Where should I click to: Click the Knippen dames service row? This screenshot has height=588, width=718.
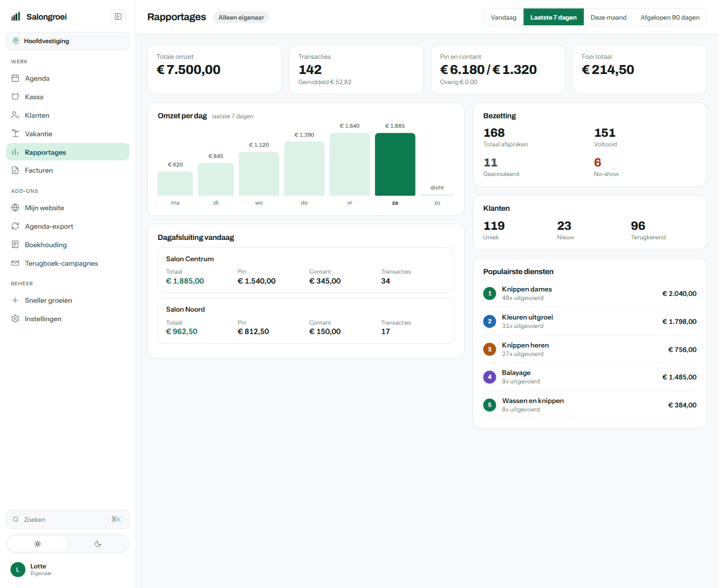tap(590, 293)
